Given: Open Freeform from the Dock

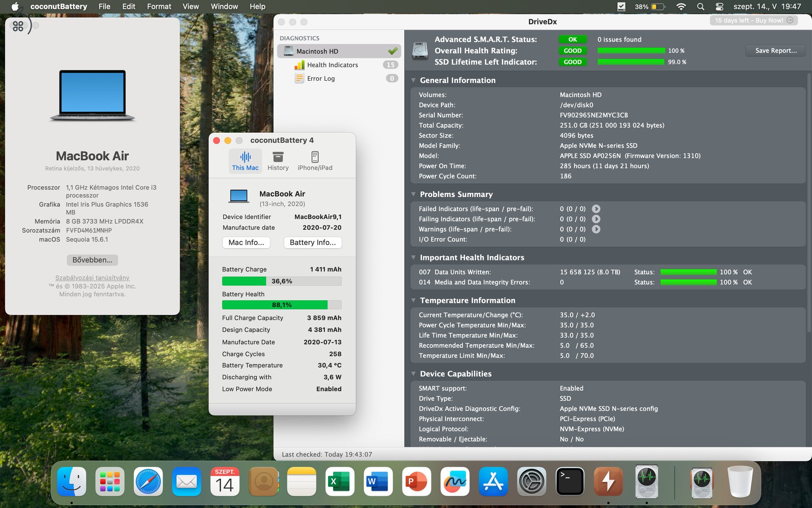Looking at the screenshot, I should (455, 482).
